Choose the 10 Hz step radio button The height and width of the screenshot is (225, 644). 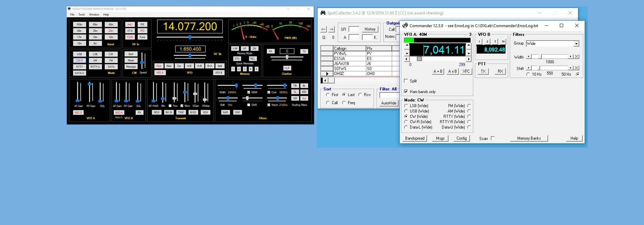pos(528,74)
